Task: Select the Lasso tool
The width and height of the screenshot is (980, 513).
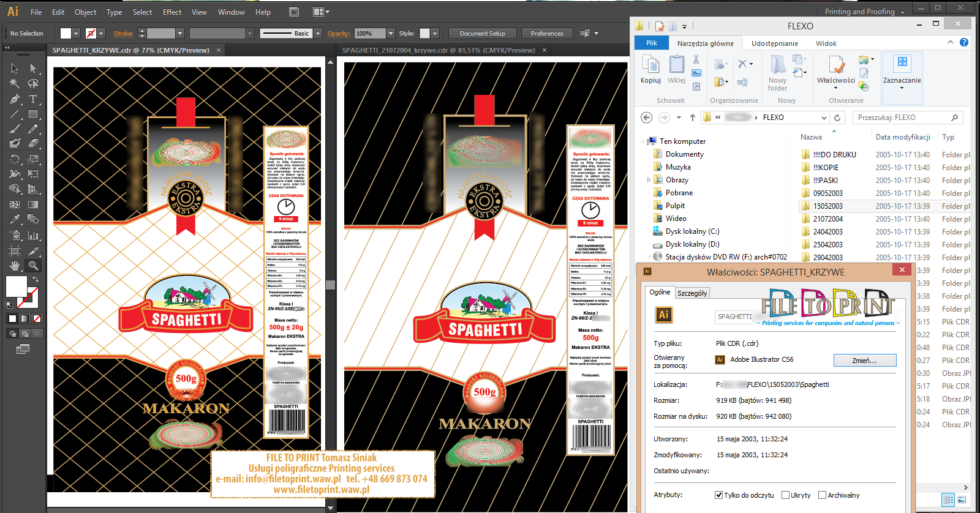Action: pos(33,83)
